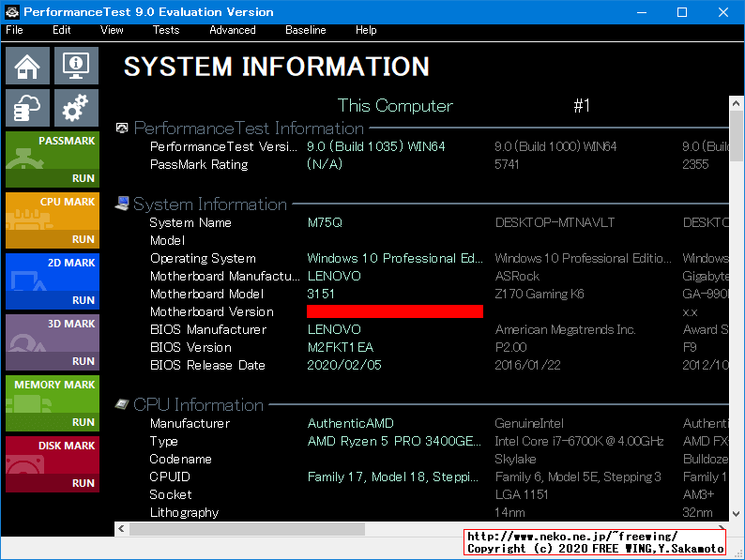Click the System Information section computer icon

click(x=122, y=204)
